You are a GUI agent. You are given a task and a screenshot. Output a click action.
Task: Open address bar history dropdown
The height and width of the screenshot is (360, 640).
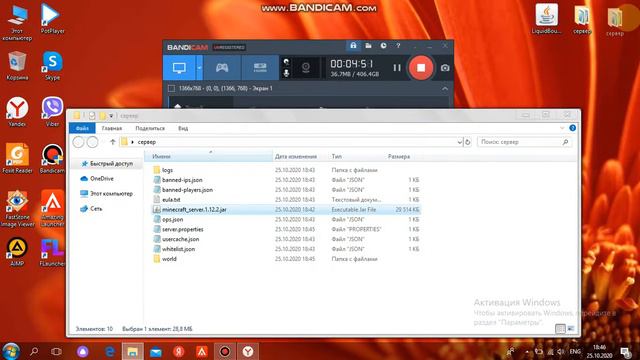(x=460, y=142)
